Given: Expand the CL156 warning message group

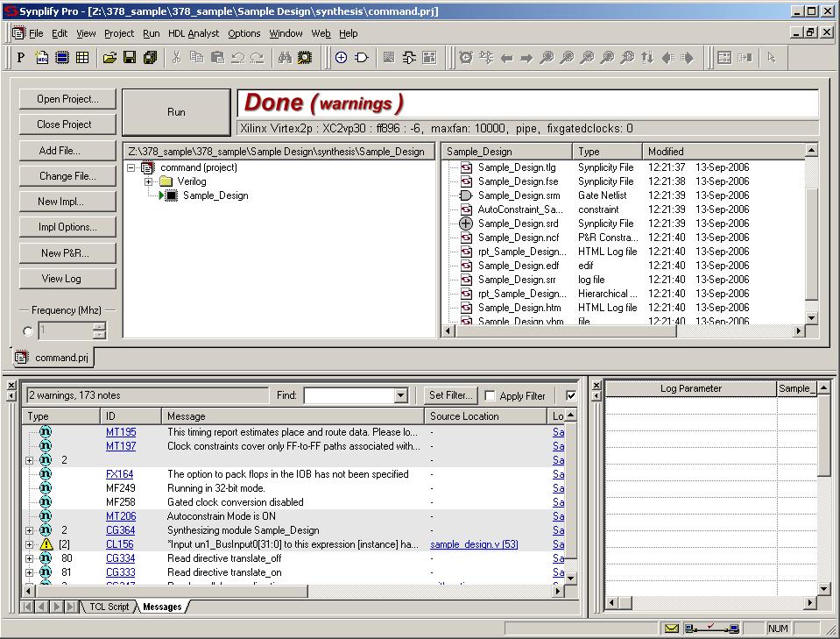Looking at the screenshot, I should click(x=30, y=544).
